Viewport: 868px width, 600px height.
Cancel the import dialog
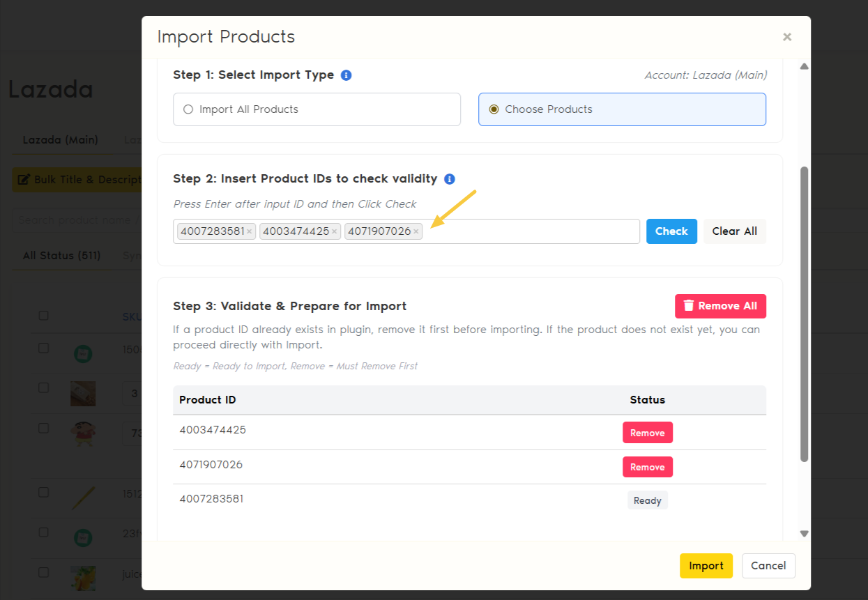coord(768,566)
